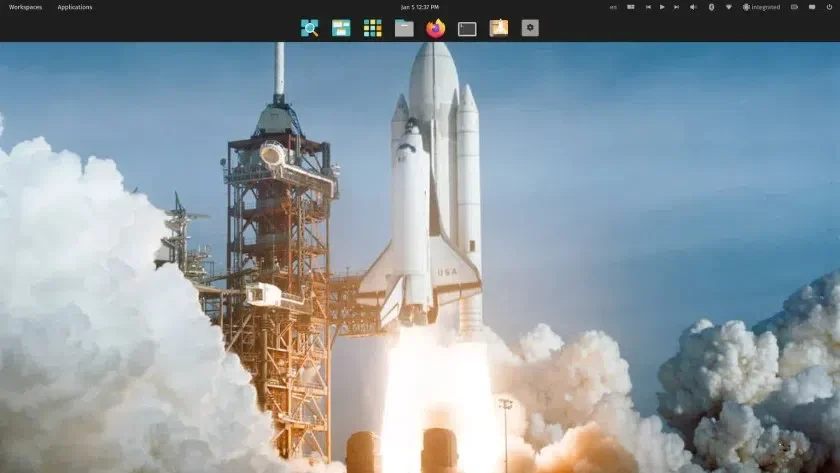Open the volume speaker applet
This screenshot has height=473, width=840.
pyautogui.click(x=693, y=7)
